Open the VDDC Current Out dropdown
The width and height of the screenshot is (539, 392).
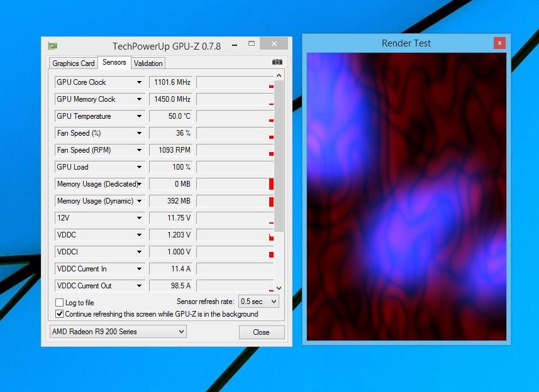[x=139, y=286]
